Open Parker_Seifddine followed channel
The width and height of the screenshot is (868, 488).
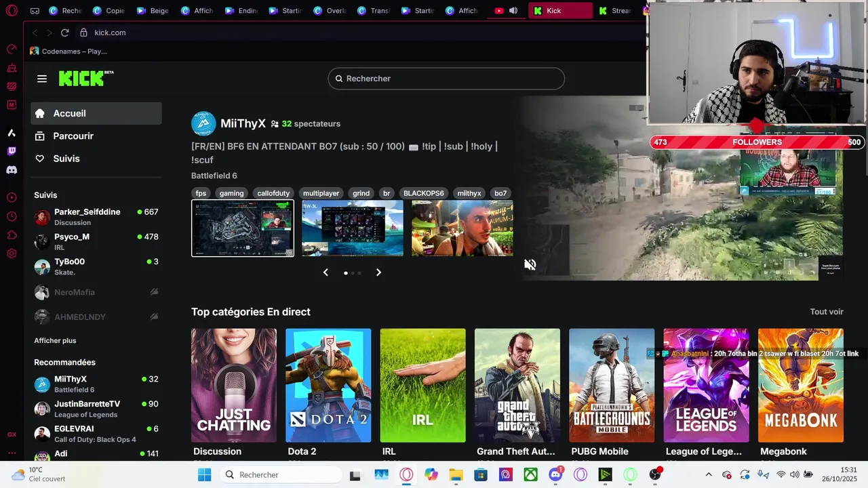96,217
